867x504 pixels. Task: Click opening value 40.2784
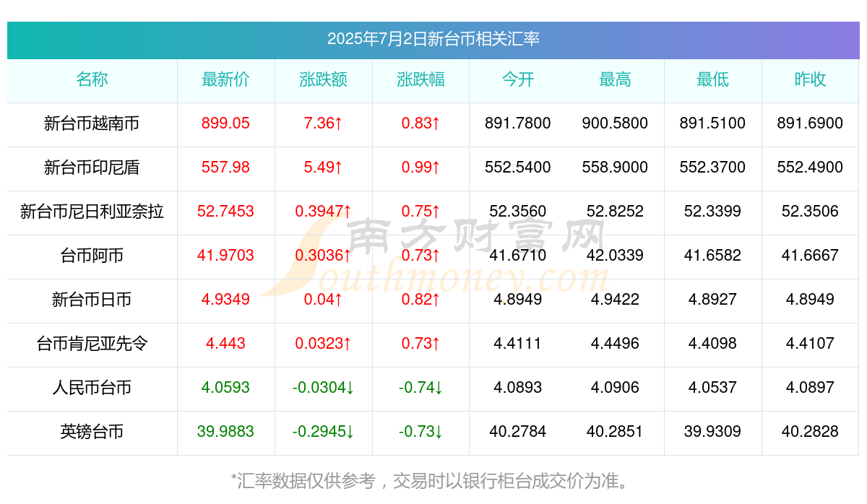click(x=518, y=432)
